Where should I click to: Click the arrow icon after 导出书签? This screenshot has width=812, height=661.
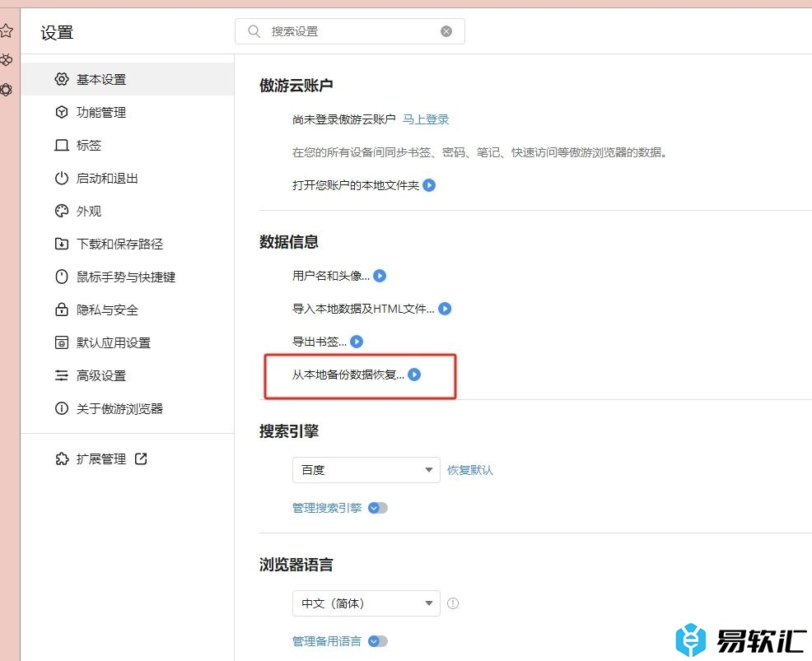point(357,342)
